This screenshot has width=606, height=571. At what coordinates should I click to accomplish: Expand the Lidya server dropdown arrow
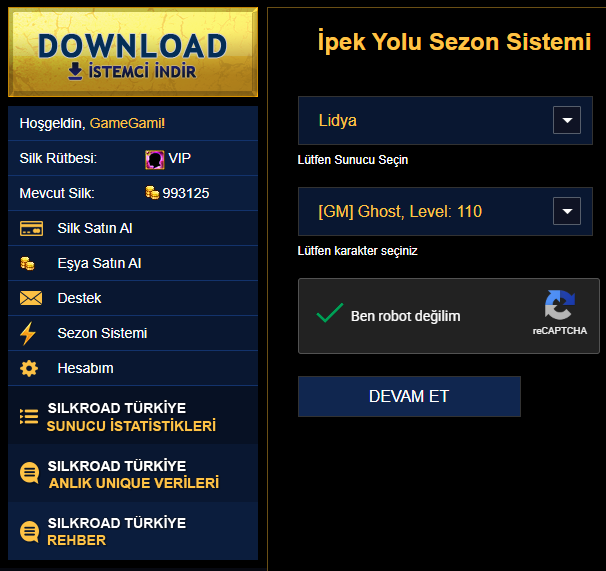pos(567,120)
